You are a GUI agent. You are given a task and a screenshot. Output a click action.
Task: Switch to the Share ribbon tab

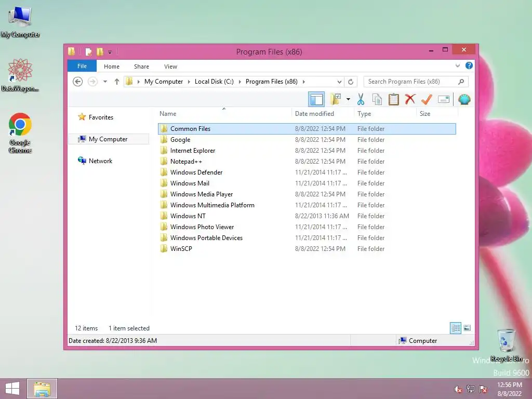click(x=141, y=66)
